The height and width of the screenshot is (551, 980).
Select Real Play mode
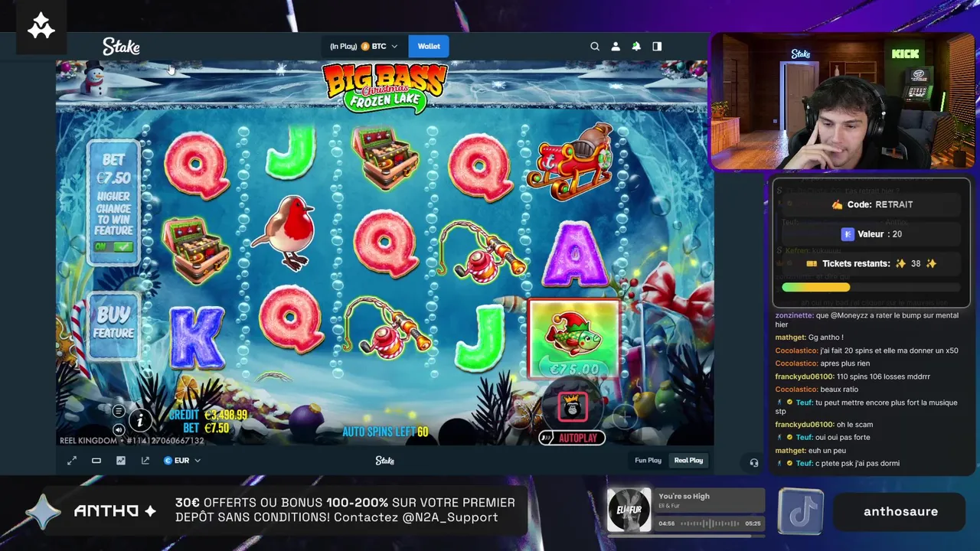click(688, 461)
